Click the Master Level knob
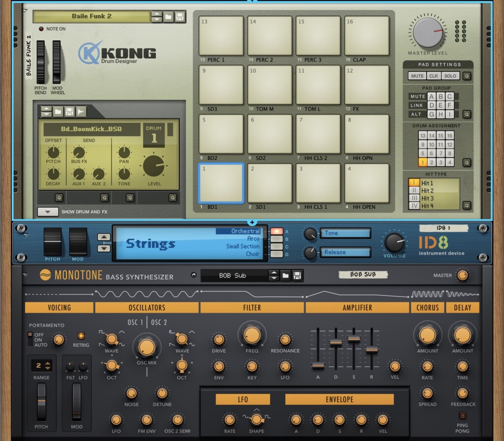Screen dimensions: 504x441 (428, 32)
